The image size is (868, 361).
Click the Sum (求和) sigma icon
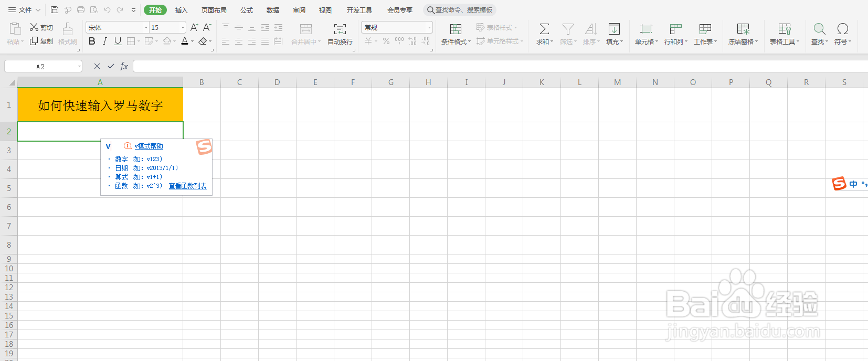544,29
